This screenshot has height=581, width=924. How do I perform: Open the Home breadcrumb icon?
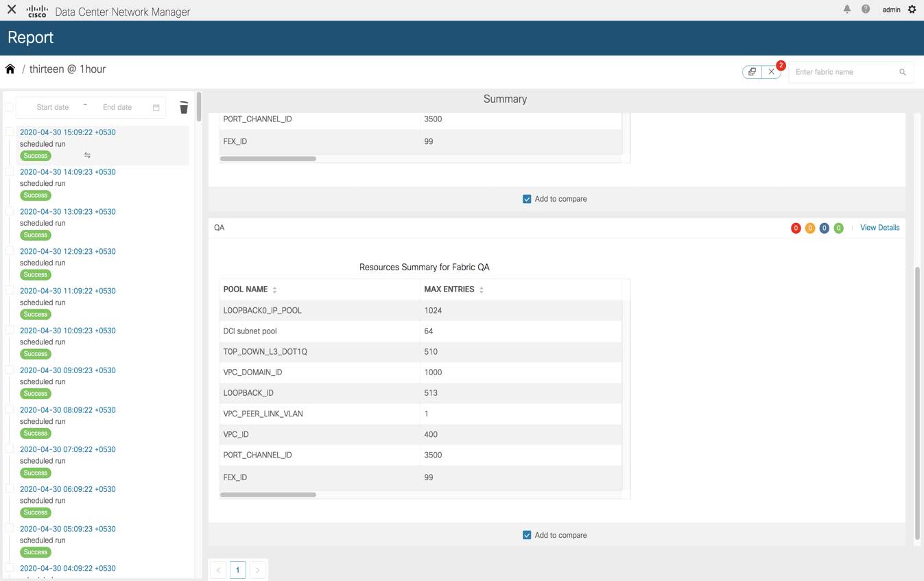[10, 69]
